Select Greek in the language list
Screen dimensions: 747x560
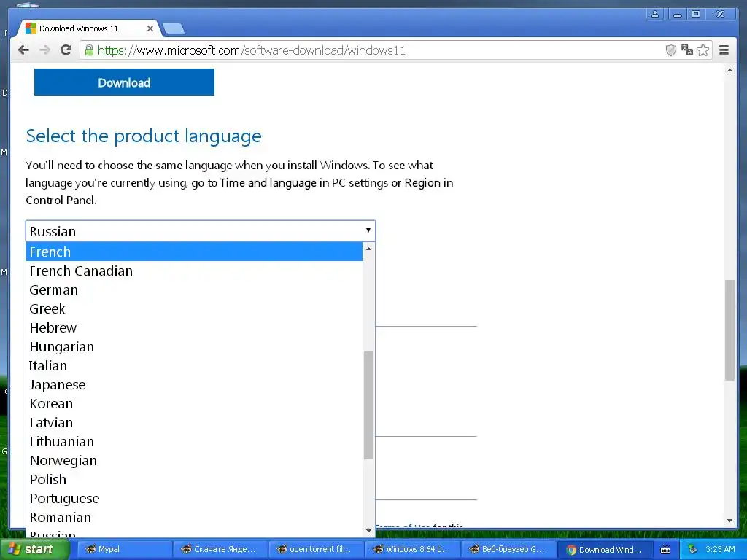[x=194, y=308]
